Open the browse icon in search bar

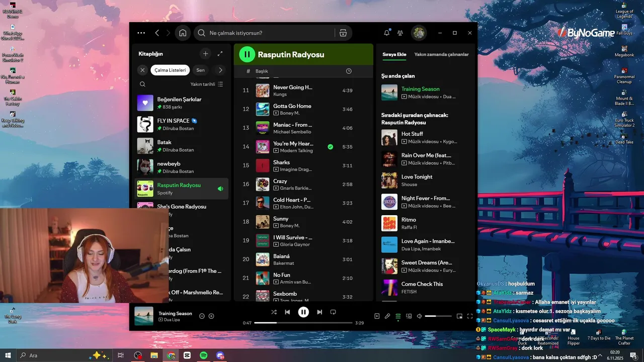coord(343,33)
